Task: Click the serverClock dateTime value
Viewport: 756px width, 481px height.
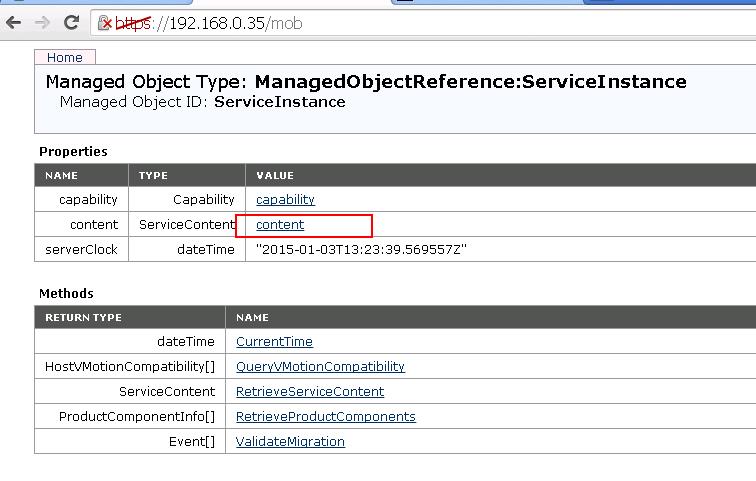Action: [x=361, y=250]
